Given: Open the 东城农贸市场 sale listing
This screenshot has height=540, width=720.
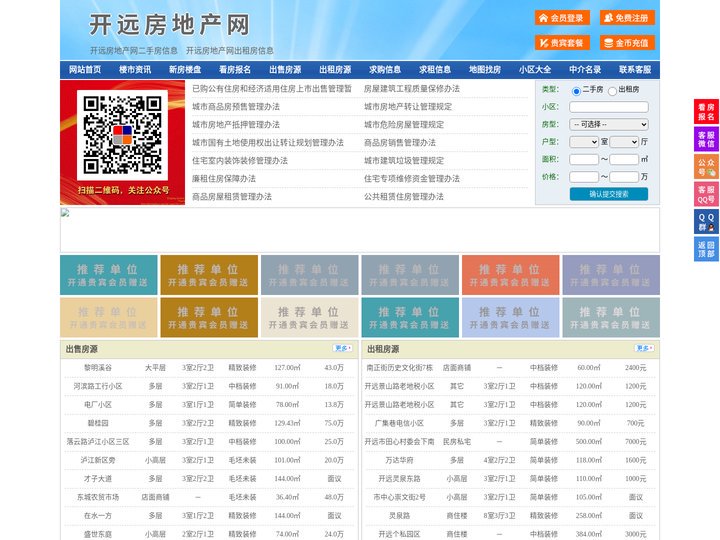Looking at the screenshot, I should (x=98, y=497).
